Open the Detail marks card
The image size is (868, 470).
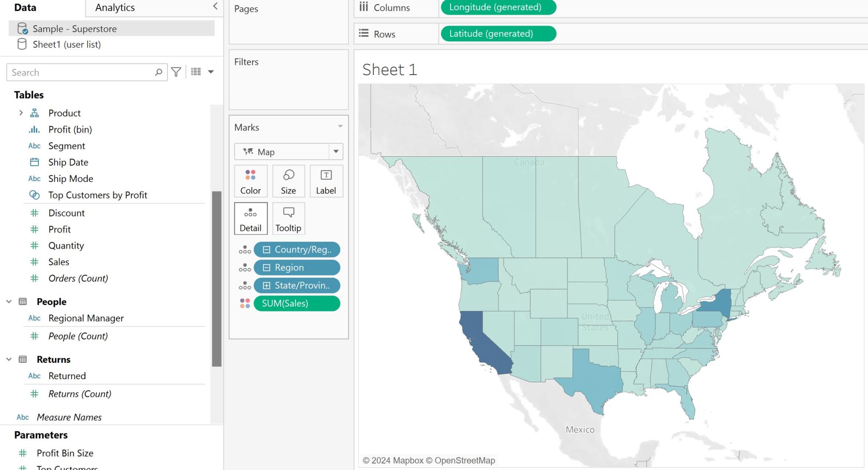(x=250, y=218)
